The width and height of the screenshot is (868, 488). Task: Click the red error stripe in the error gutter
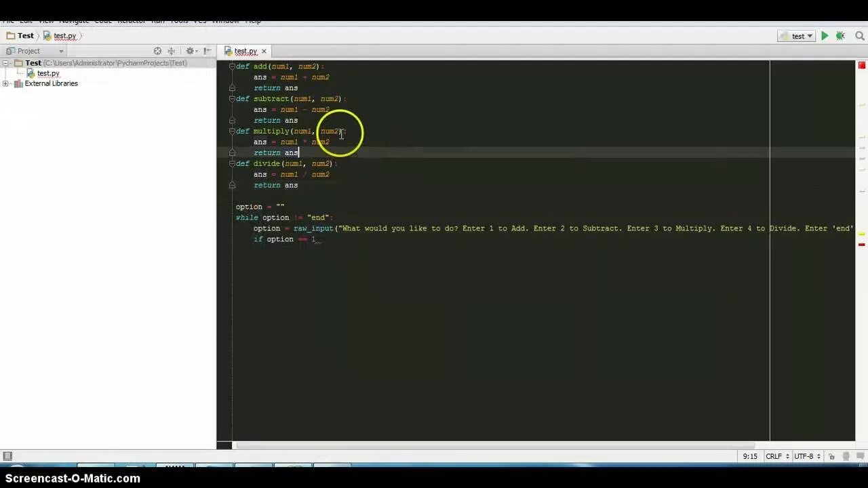point(862,245)
